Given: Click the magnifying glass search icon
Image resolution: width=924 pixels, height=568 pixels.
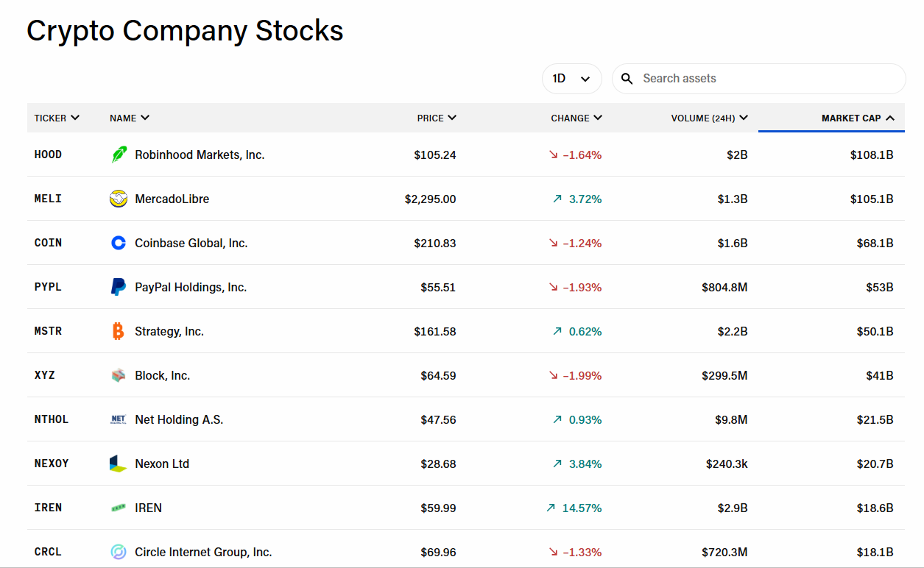Looking at the screenshot, I should [627, 79].
